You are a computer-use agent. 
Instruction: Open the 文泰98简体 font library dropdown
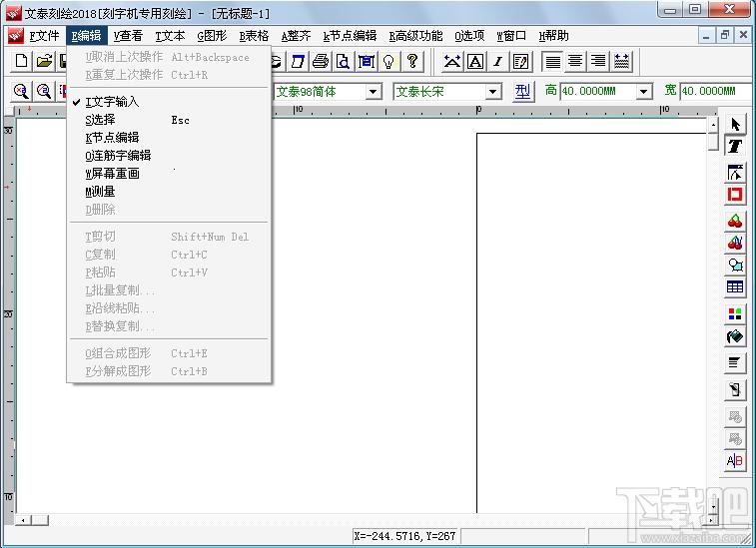374,91
